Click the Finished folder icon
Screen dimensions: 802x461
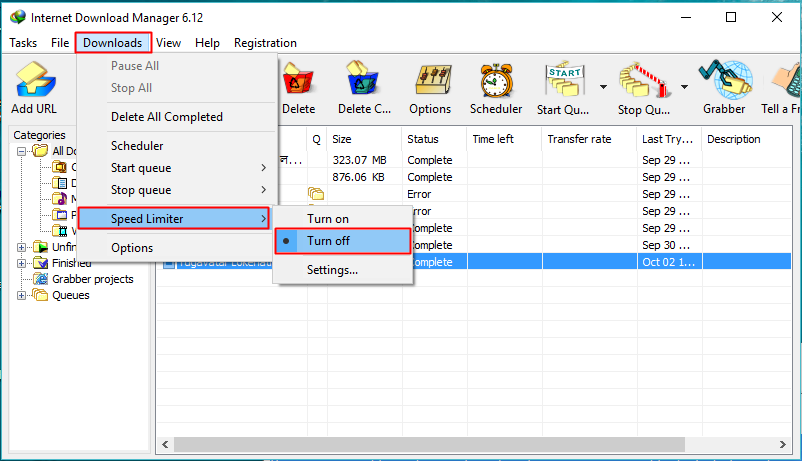click(40, 262)
